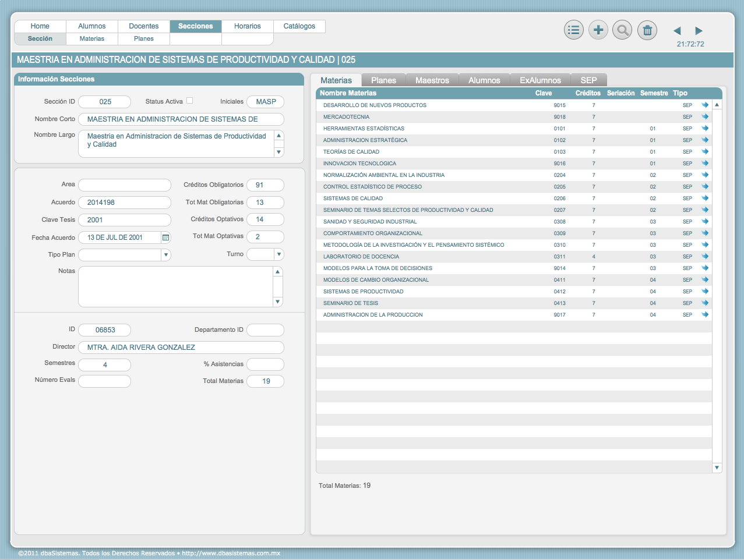Open the Turno dropdown

[x=279, y=254]
